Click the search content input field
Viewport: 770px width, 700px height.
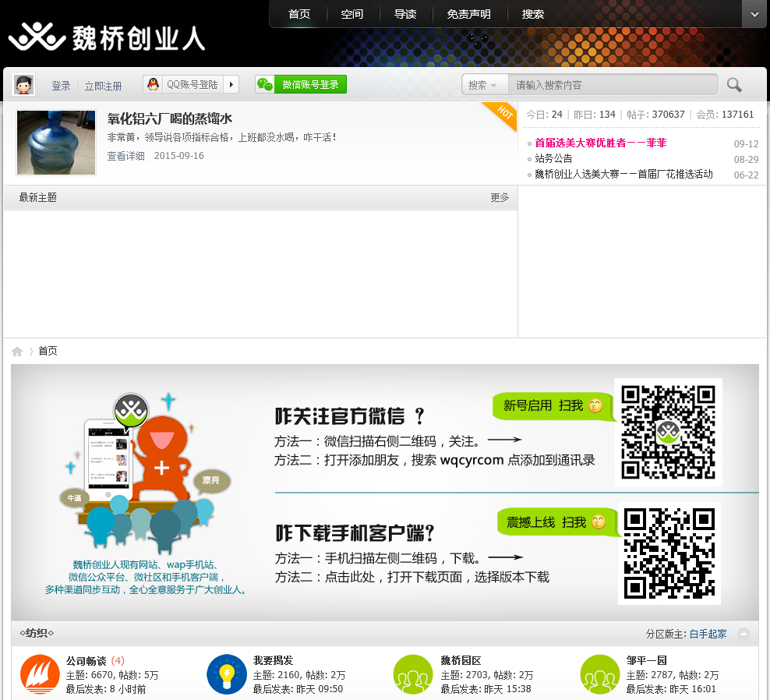pyautogui.click(x=613, y=85)
